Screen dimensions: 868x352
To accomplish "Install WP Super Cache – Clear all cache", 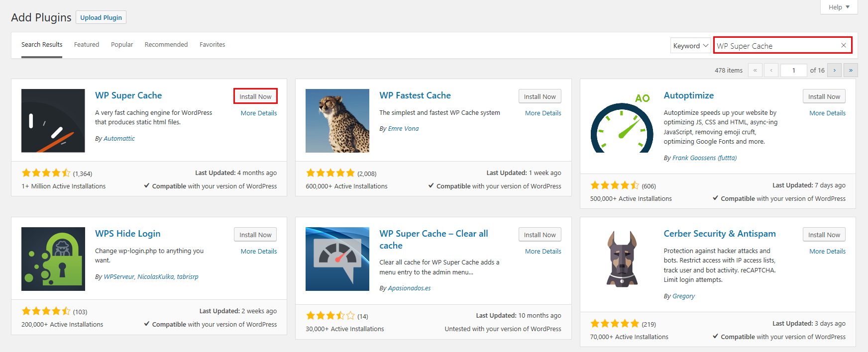I will (x=540, y=235).
